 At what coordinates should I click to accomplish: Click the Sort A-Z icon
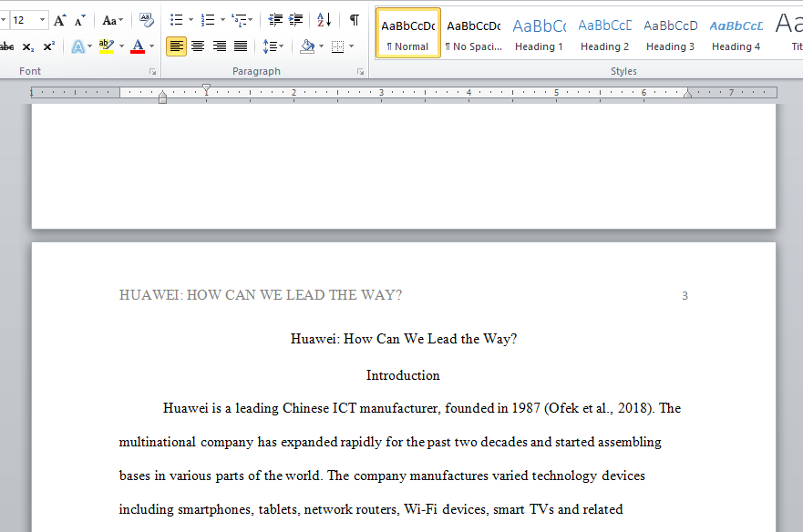[x=324, y=20]
